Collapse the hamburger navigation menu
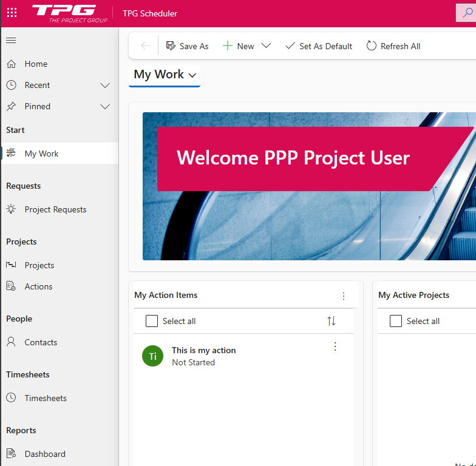This screenshot has height=466, width=476. (x=11, y=41)
